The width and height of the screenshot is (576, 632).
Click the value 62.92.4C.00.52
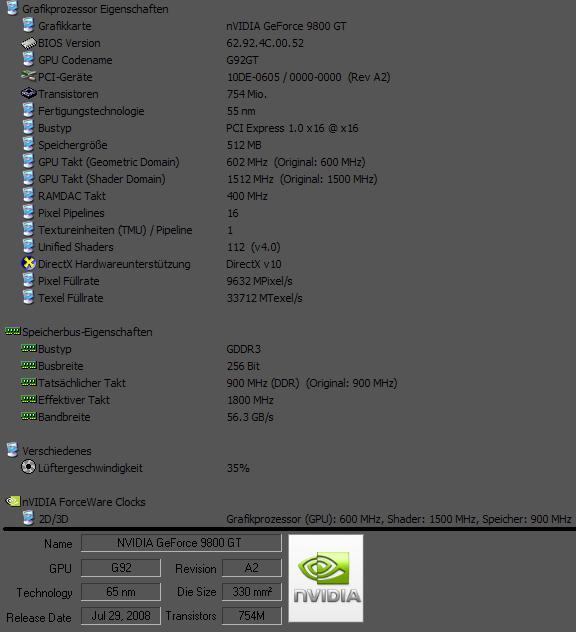coord(265,43)
